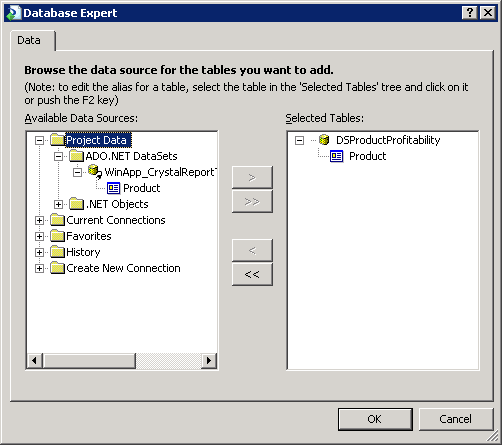Expand the Current Connections node
This screenshot has width=502, height=445.
(39, 220)
